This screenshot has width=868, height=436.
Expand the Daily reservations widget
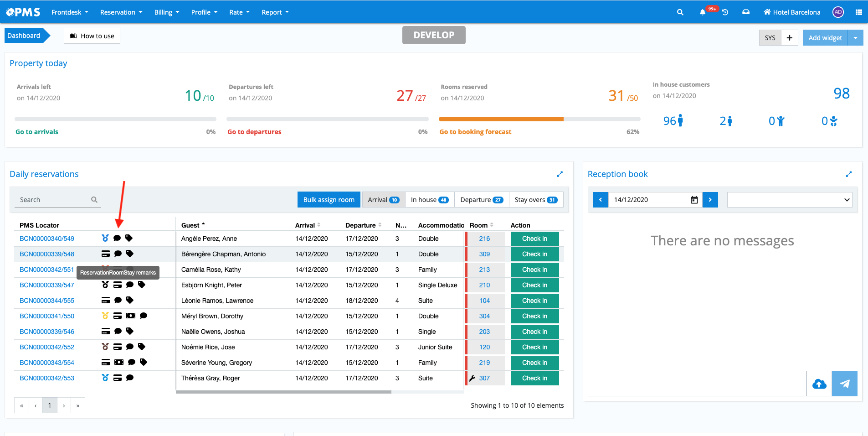tap(560, 174)
